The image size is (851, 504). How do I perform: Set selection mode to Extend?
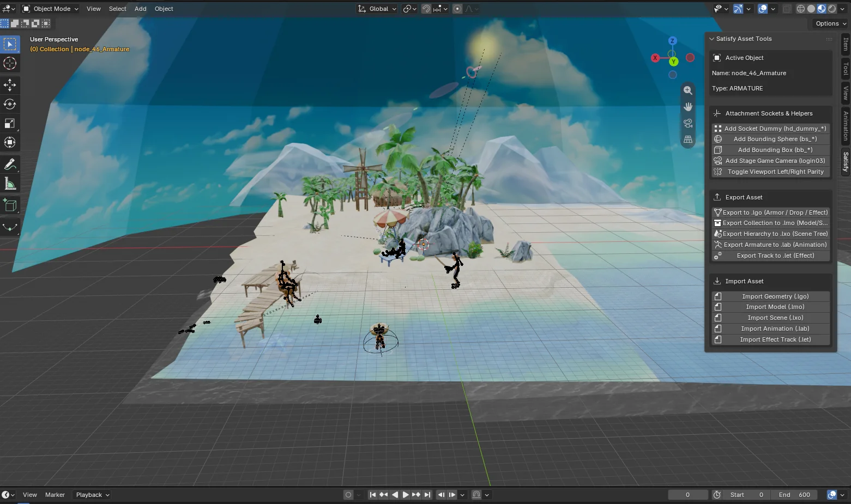15,23
